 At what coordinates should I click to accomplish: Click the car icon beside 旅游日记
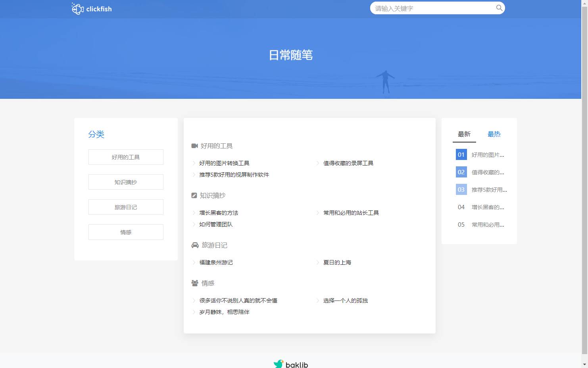pos(195,245)
